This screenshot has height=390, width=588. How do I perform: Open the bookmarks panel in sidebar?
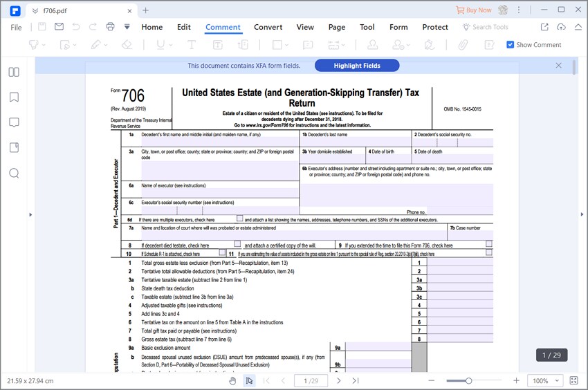coord(14,97)
